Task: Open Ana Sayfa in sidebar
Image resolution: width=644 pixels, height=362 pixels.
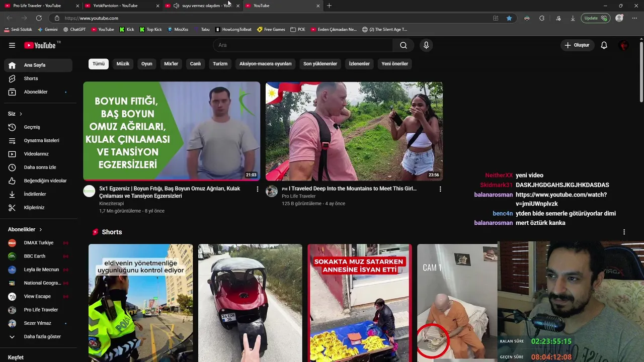Action: [x=38, y=65]
